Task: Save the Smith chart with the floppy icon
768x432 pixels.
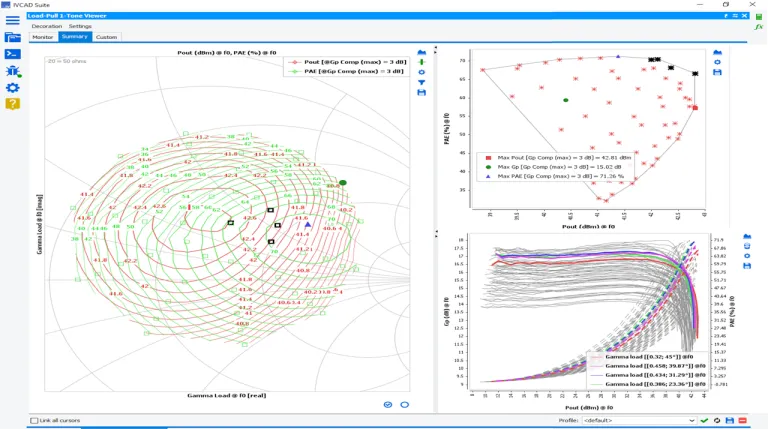Action: [x=421, y=92]
